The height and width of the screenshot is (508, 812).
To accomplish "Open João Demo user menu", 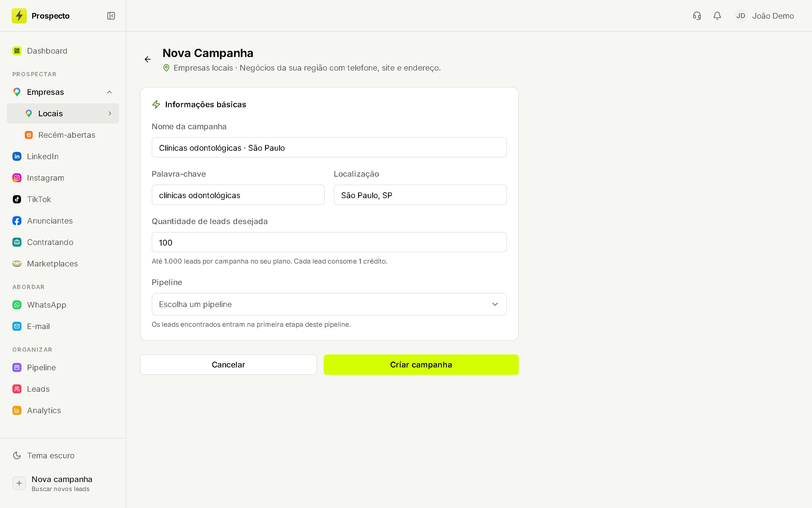I will point(764,16).
